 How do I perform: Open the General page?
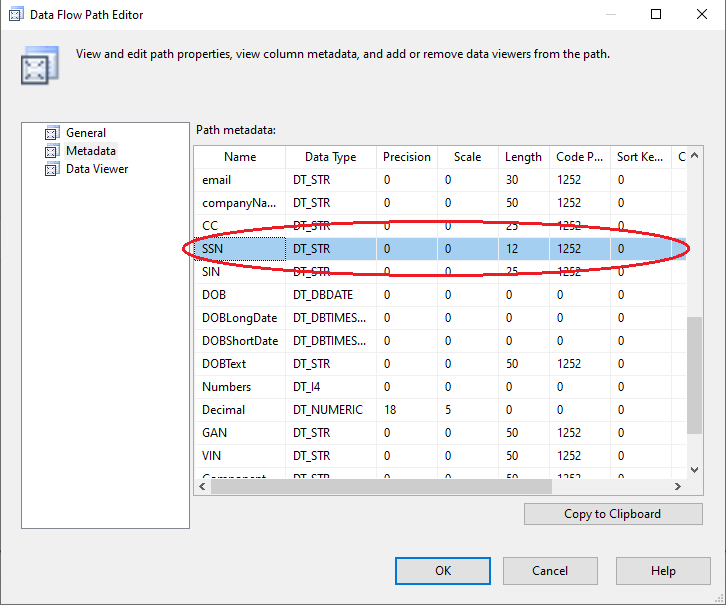tap(86, 133)
